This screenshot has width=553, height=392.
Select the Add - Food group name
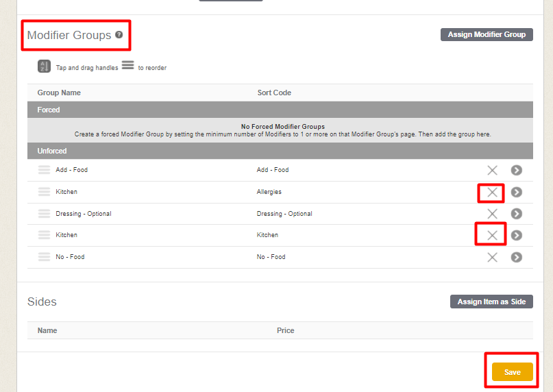pyautogui.click(x=71, y=170)
